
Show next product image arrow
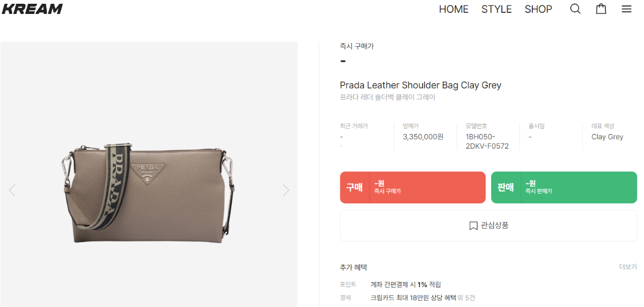[286, 190]
